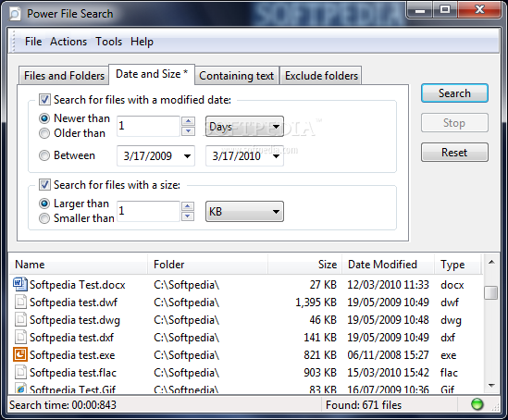Click the file icon of Softpedia test.dwg
Image resolution: width=508 pixels, height=420 pixels.
tap(20, 319)
